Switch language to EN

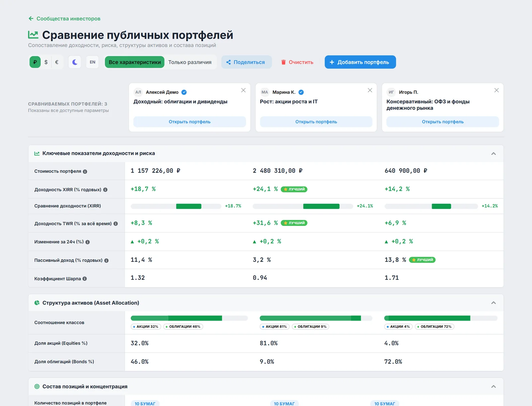pos(92,62)
